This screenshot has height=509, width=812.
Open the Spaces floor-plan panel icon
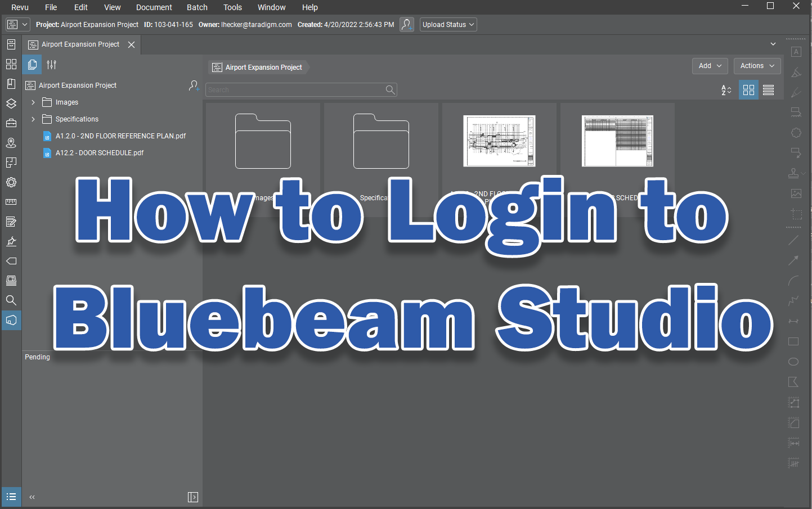(11, 163)
